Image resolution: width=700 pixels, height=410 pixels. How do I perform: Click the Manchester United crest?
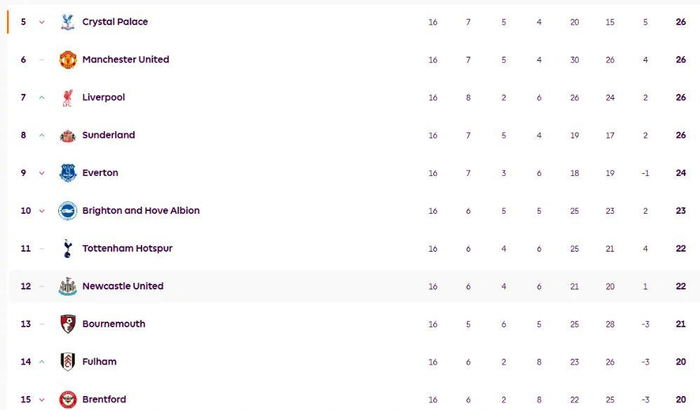point(67,60)
